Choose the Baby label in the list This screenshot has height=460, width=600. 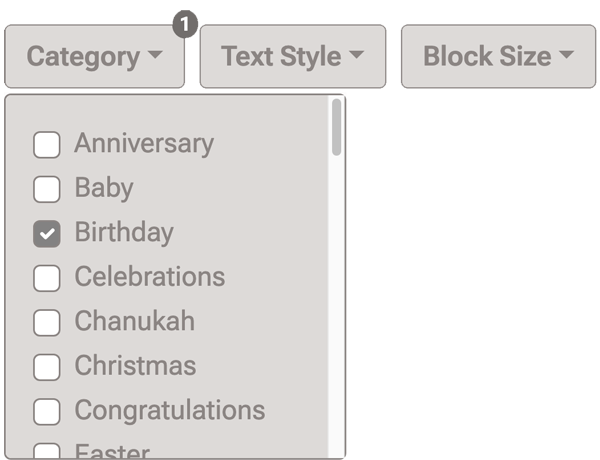click(104, 188)
